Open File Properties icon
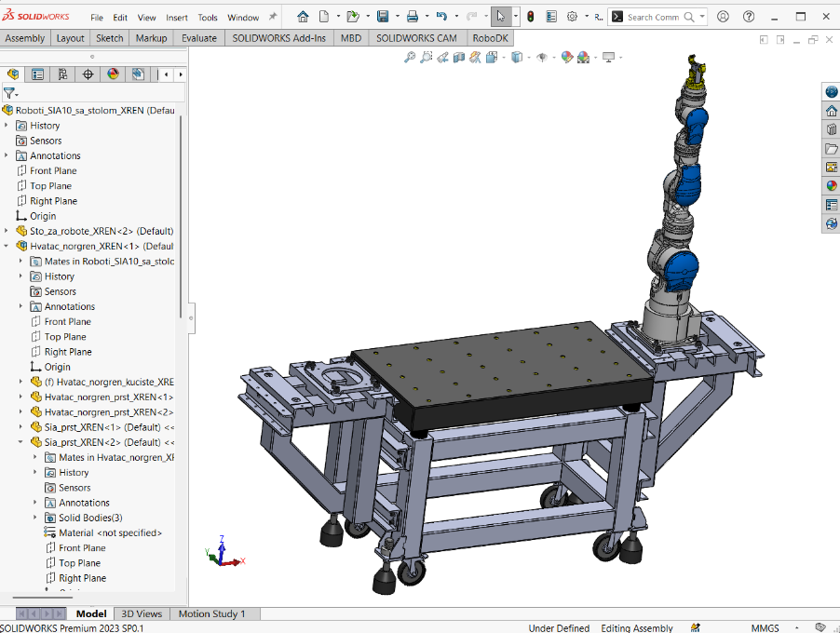 (x=551, y=17)
